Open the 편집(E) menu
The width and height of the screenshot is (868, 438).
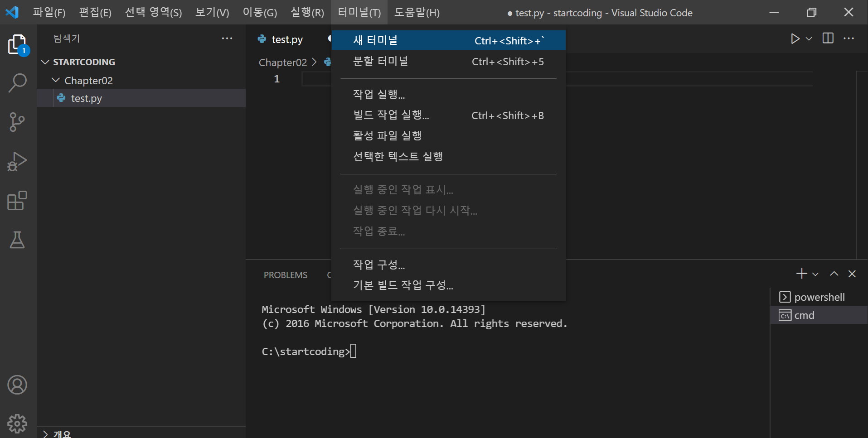tap(95, 12)
